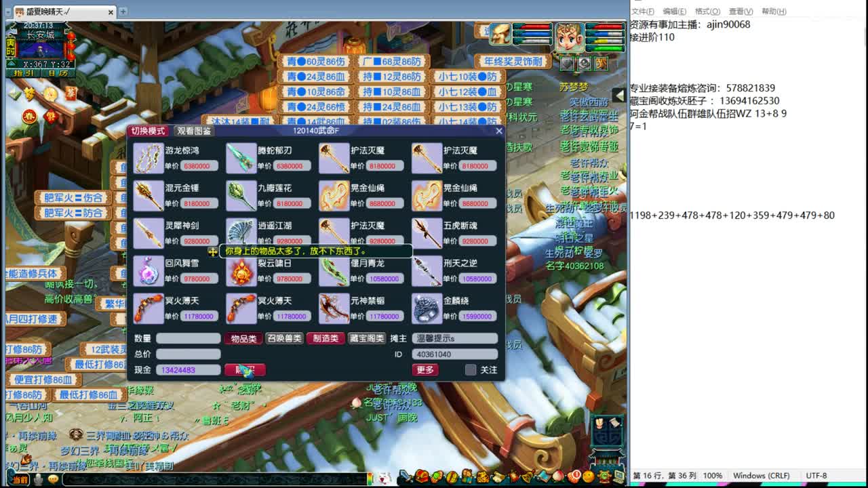Click the player's blue mana bar
Screen dimensions: 868x488
click(606, 33)
